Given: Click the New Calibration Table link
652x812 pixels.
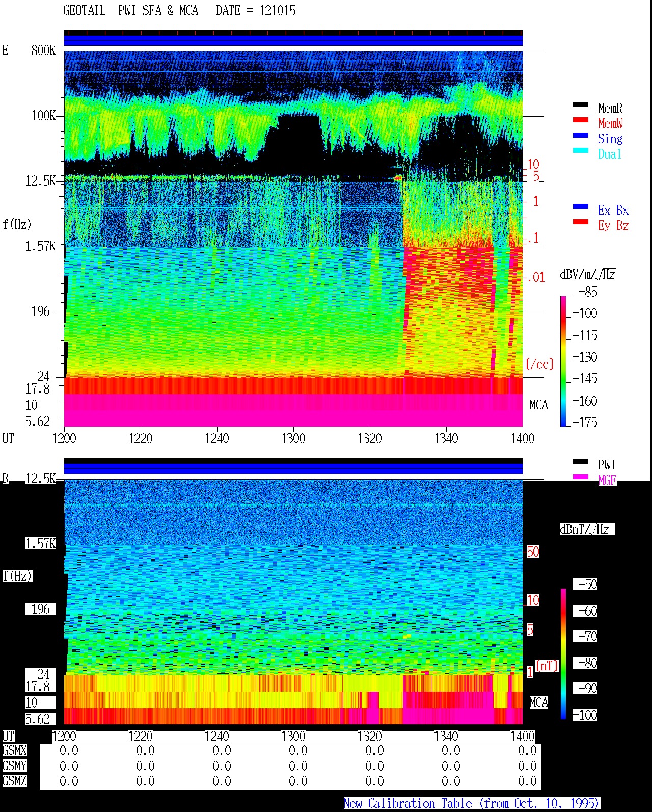Looking at the screenshot, I should point(472,803).
